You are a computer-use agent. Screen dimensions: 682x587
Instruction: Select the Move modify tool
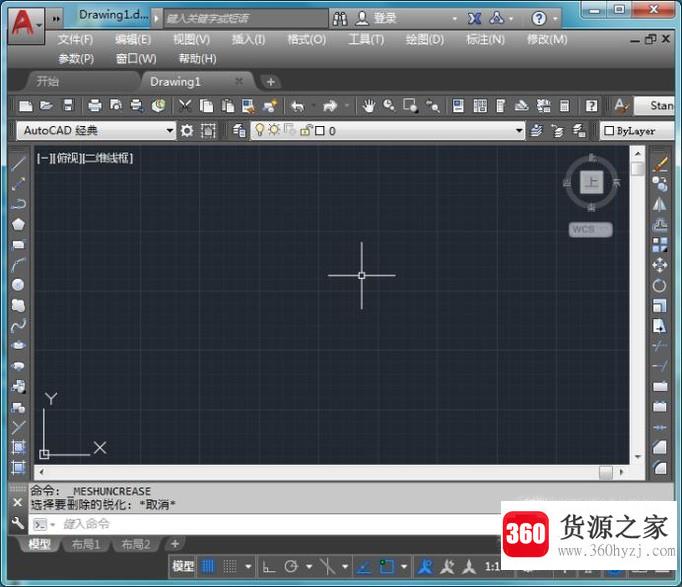click(x=659, y=265)
